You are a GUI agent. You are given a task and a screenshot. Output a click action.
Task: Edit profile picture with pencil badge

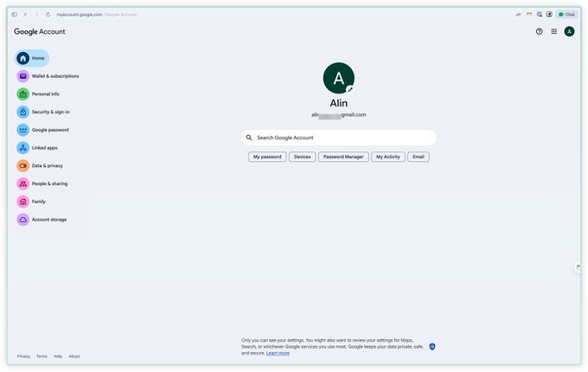coord(350,89)
